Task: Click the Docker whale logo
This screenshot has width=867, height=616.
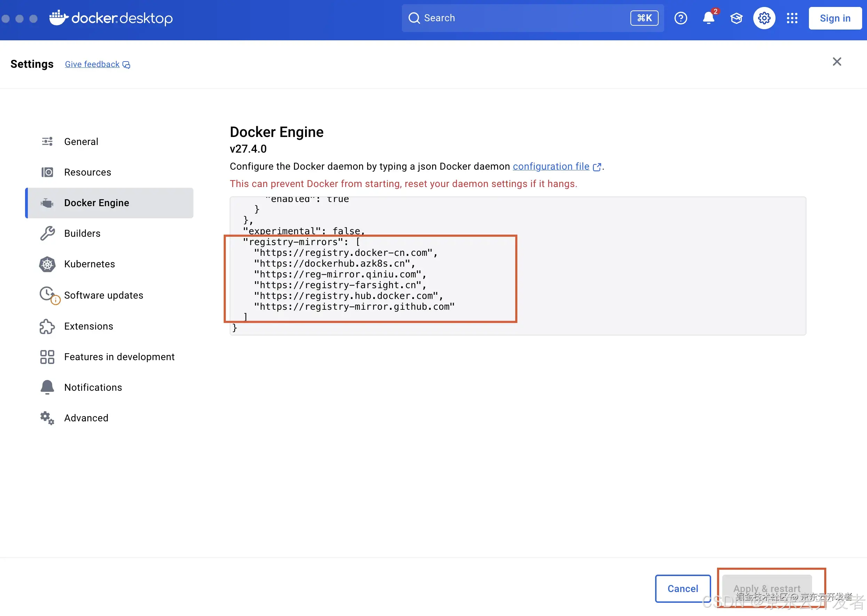Action: click(x=58, y=18)
